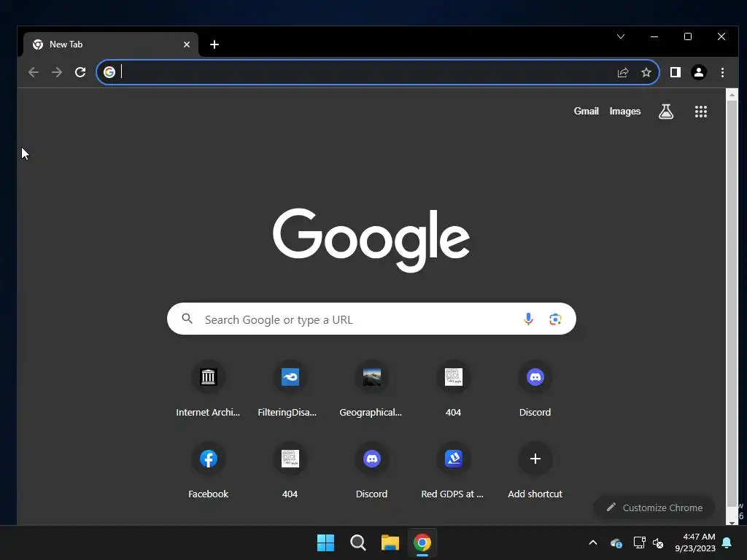Share this page icon in address bar

pos(623,72)
